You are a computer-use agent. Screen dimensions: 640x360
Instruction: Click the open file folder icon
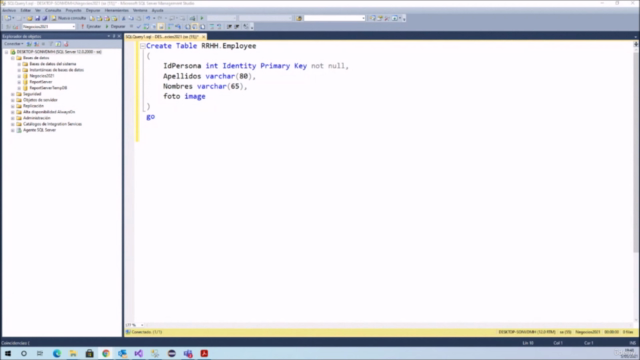pyautogui.click(x=30, y=18)
